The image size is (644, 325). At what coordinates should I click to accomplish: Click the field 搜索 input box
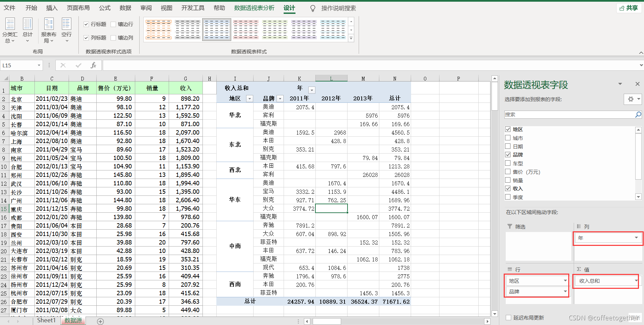click(570, 115)
